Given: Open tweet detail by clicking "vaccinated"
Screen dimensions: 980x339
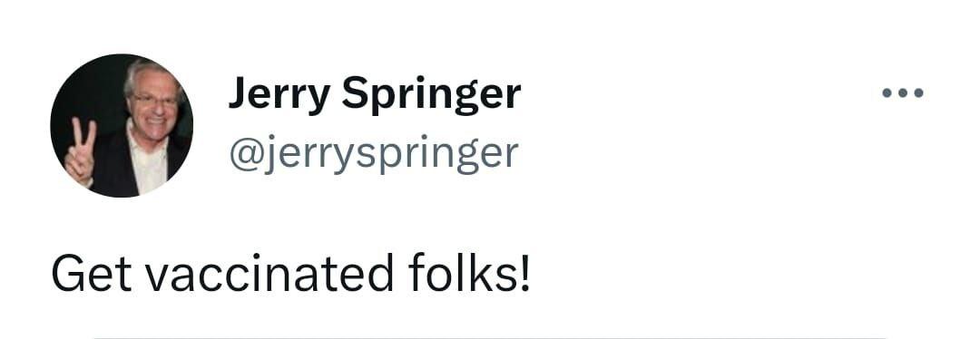Looking at the screenshot, I should point(269,274).
